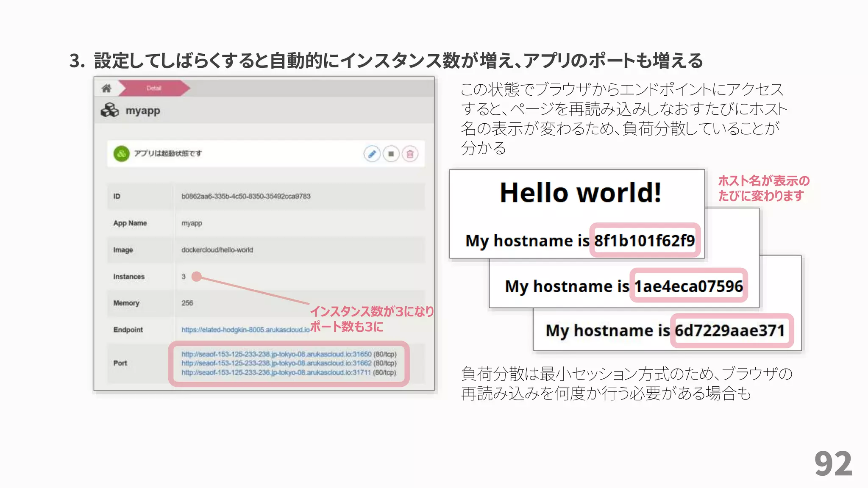Viewport: 868px width, 488px height.
Task: Click hostname 6d7229aae371
Action: (730, 330)
